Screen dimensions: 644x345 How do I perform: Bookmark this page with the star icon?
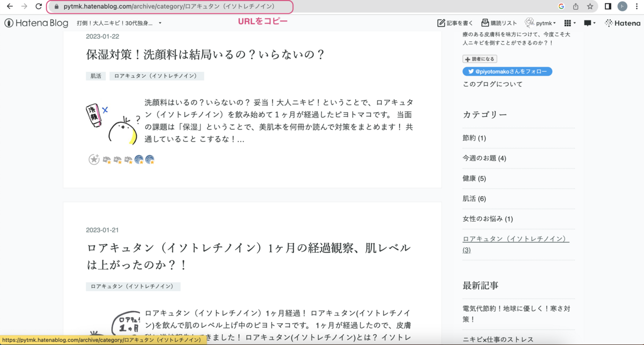[x=590, y=6]
